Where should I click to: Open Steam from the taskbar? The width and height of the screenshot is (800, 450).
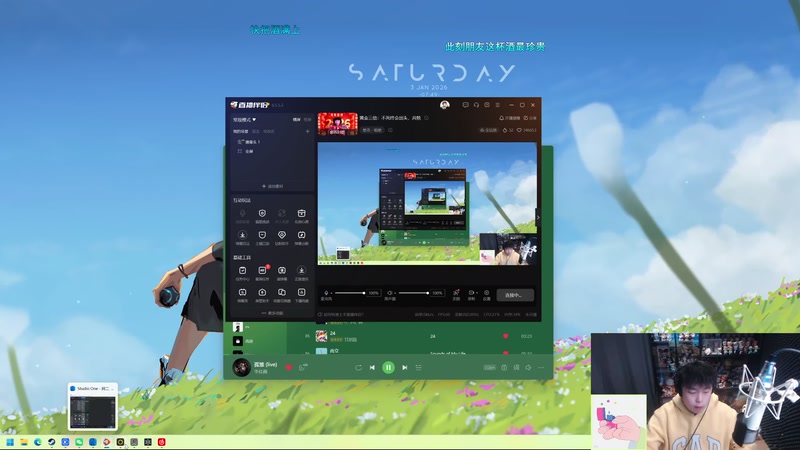tap(52, 442)
